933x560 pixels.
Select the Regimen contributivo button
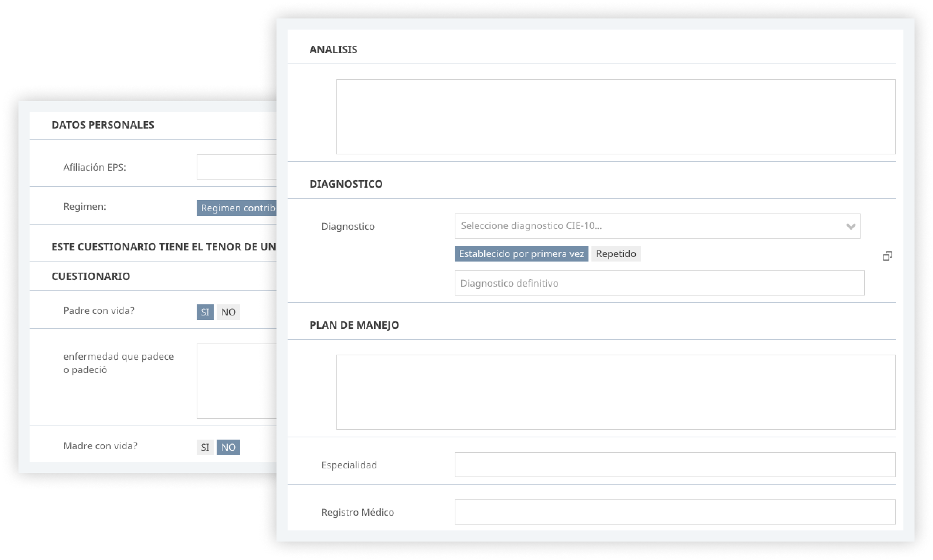[236, 208]
